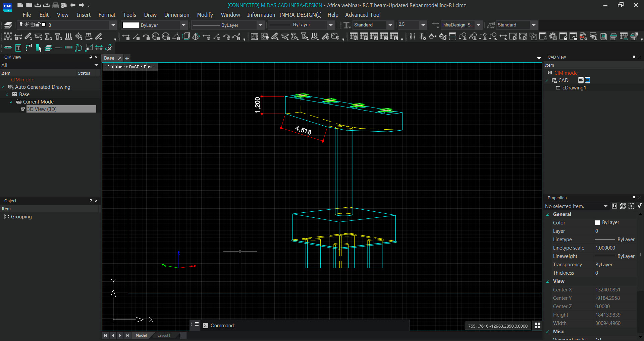The height and width of the screenshot is (341, 644).
Task: Click the green layers icon in third toolbar row
Action: pyautogui.click(x=48, y=48)
